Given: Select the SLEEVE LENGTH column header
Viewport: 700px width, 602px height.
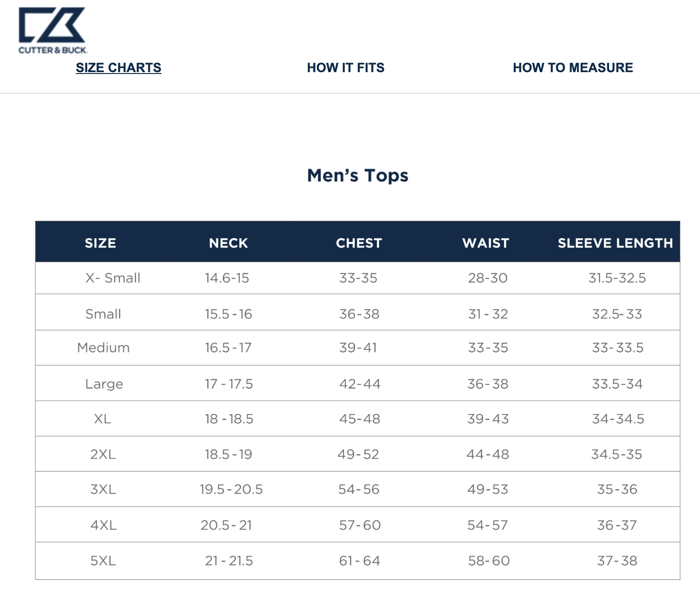Looking at the screenshot, I should pos(615,243).
